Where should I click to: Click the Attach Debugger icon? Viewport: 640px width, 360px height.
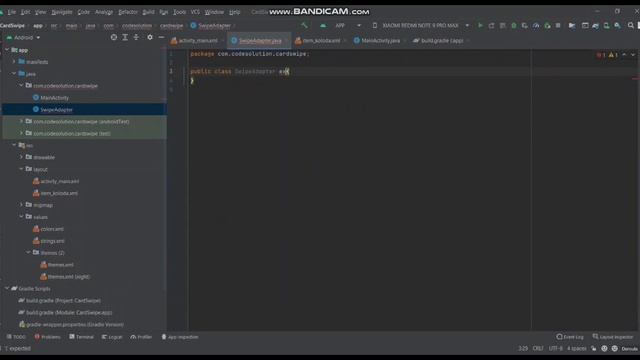click(x=547, y=25)
